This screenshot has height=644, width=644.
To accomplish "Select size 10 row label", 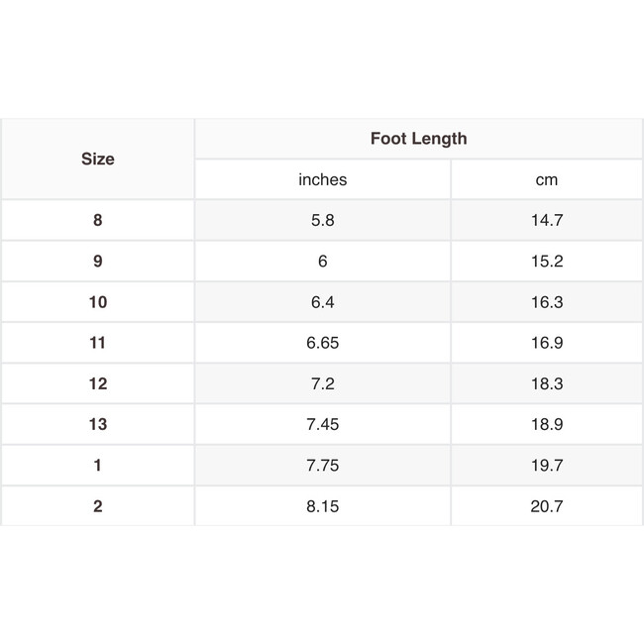I will 97,302.
